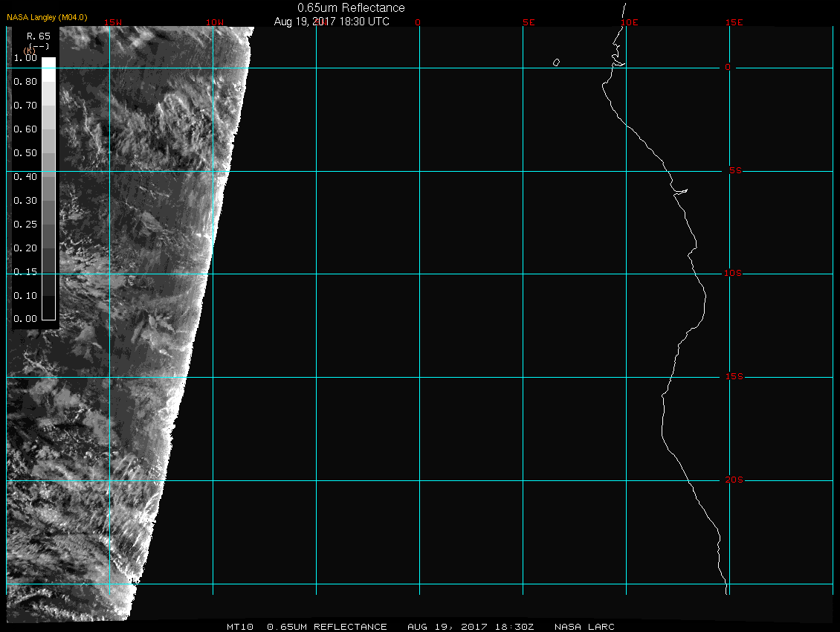This screenshot has height=632, width=840.
Task: Click the Aug 19, 2017 18:30 UTC timestamp
Action: [332, 22]
